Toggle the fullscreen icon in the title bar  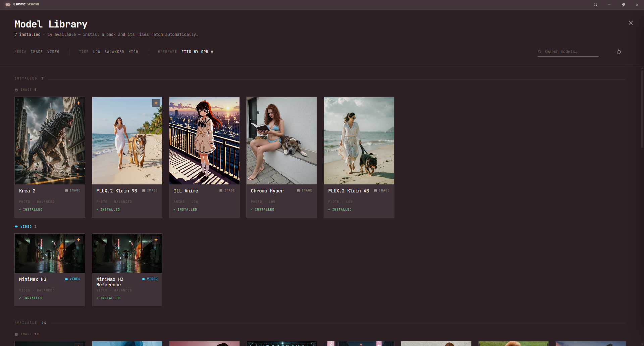pos(595,5)
